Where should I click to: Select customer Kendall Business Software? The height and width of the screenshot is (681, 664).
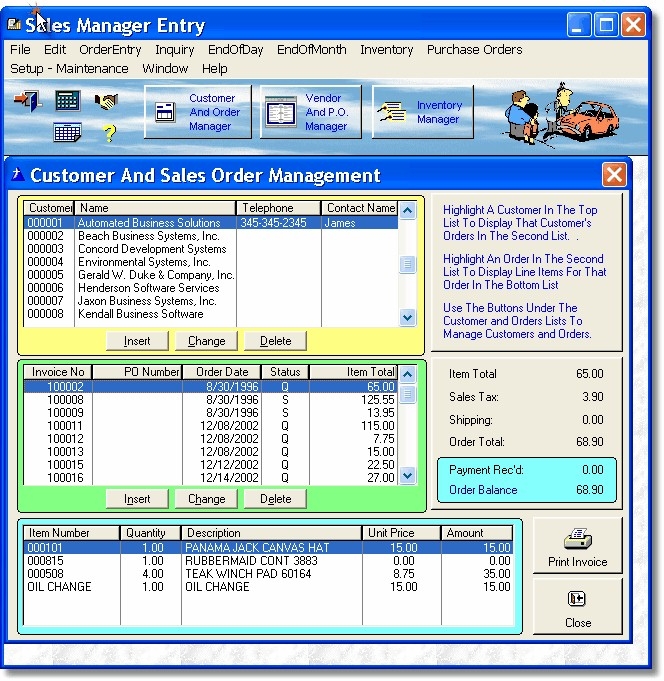click(x=211, y=314)
